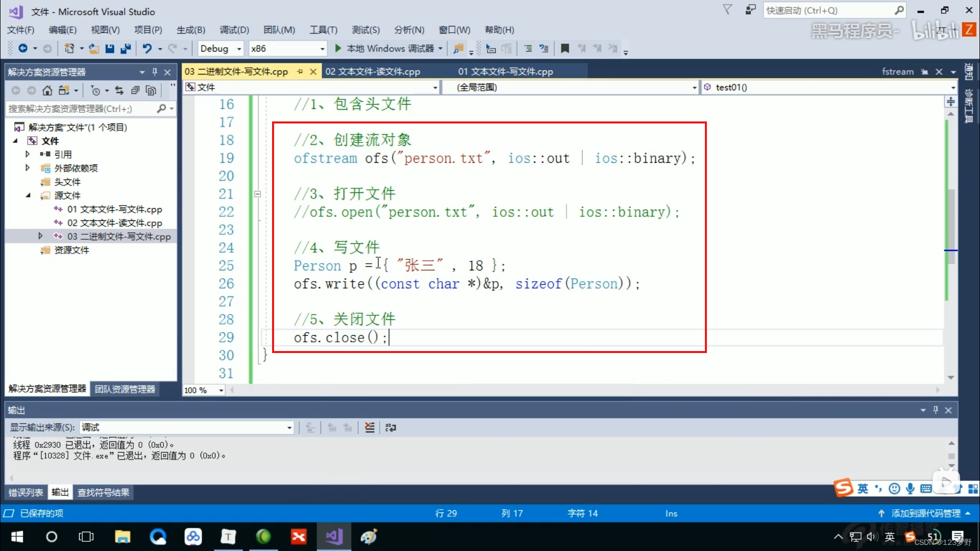Click the editor vertical scrollbar thumb
Image resolution: width=980 pixels, height=551 pixels.
(x=951, y=227)
